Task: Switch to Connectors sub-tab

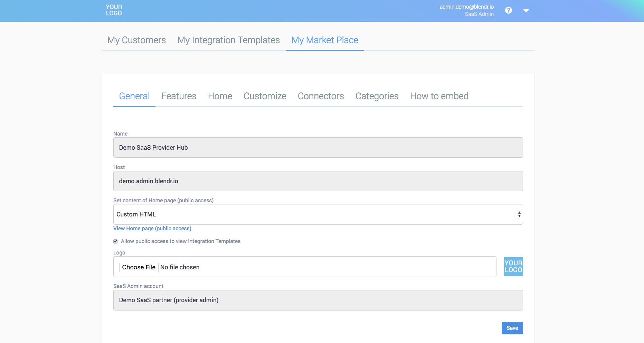Action: 321,96
